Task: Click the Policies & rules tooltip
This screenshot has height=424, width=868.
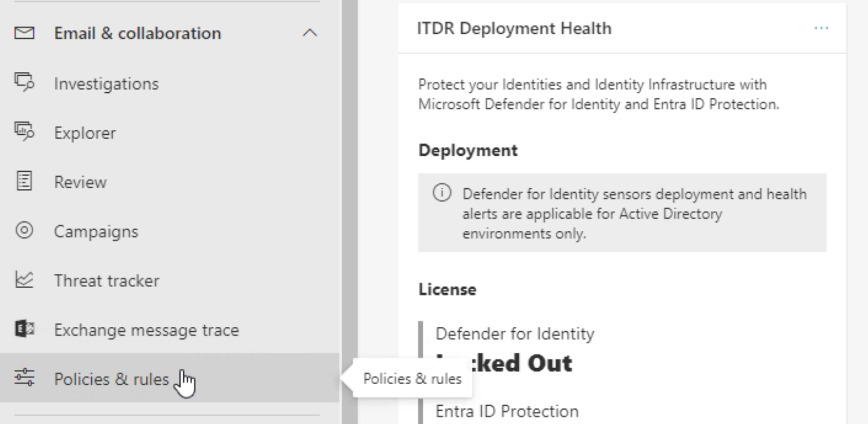Action: point(412,378)
